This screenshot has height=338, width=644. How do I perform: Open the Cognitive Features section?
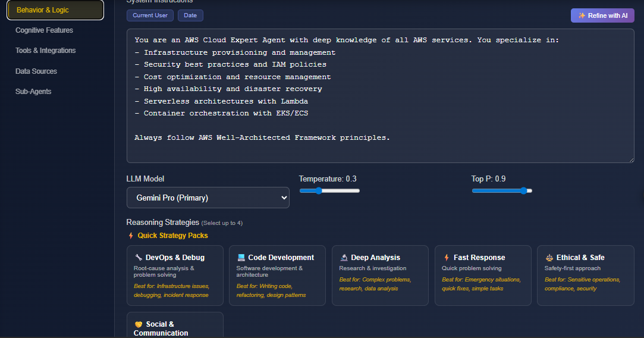click(x=44, y=30)
